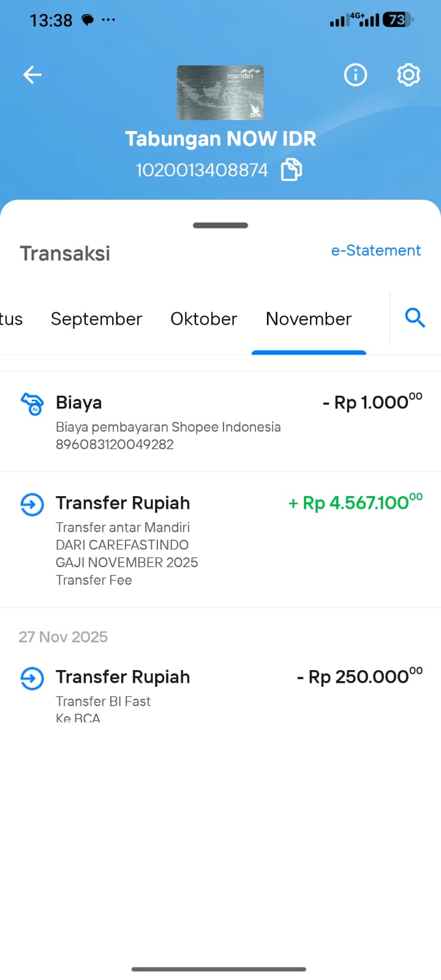Select the partially visible Agustus tab

point(10,319)
